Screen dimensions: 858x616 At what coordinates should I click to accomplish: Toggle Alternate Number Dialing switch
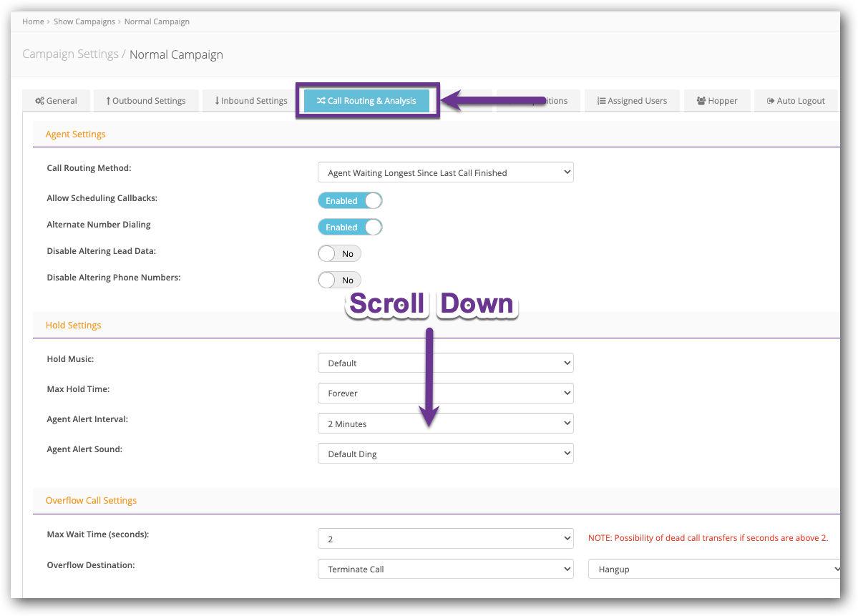[x=350, y=227]
